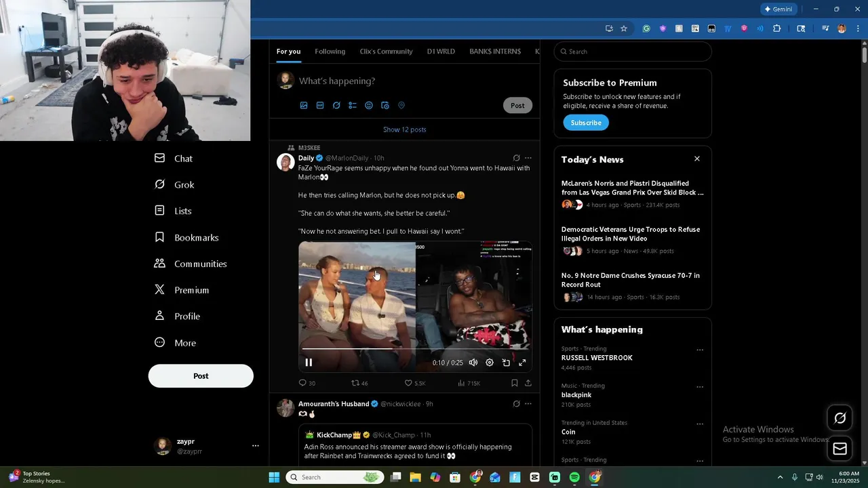
Task: Toggle video picture-in-picture icon
Action: pyautogui.click(x=506, y=363)
